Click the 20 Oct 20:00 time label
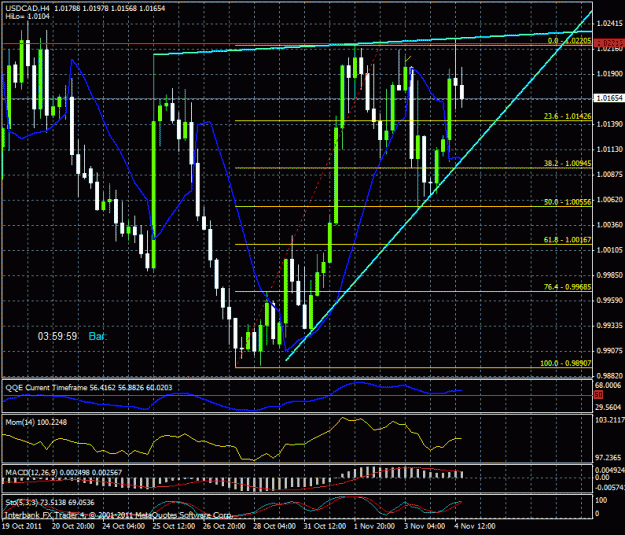Screen dimensions: 625x535 (73, 526)
